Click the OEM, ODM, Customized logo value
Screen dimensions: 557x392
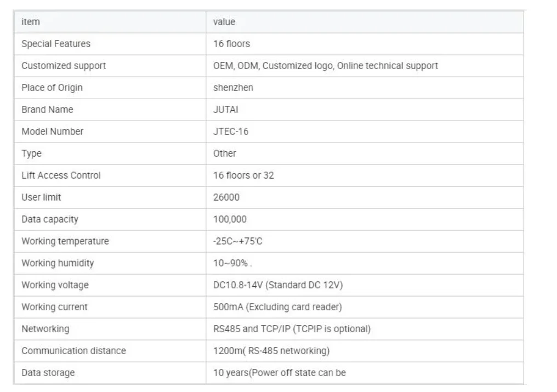[325, 66]
